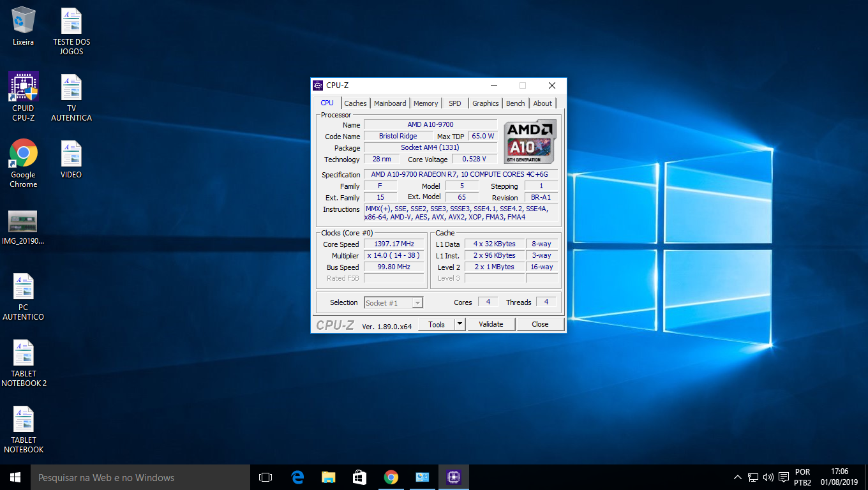This screenshot has height=490, width=868.
Task: Click CPU-Z taskbar button
Action: [453, 477]
